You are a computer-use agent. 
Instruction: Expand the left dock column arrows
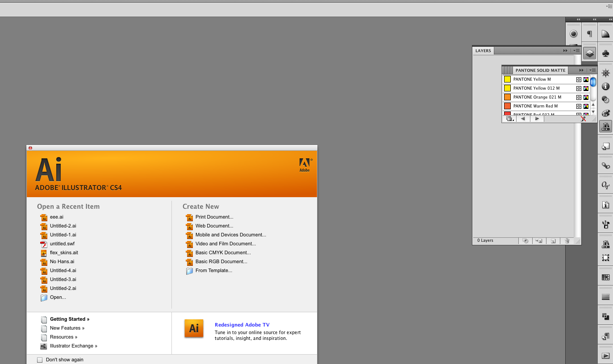578,19
